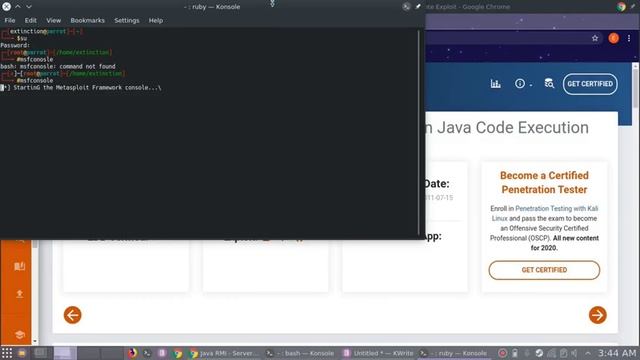Click the Konsole title bar up arrow

pyautogui.click(x=18, y=7)
